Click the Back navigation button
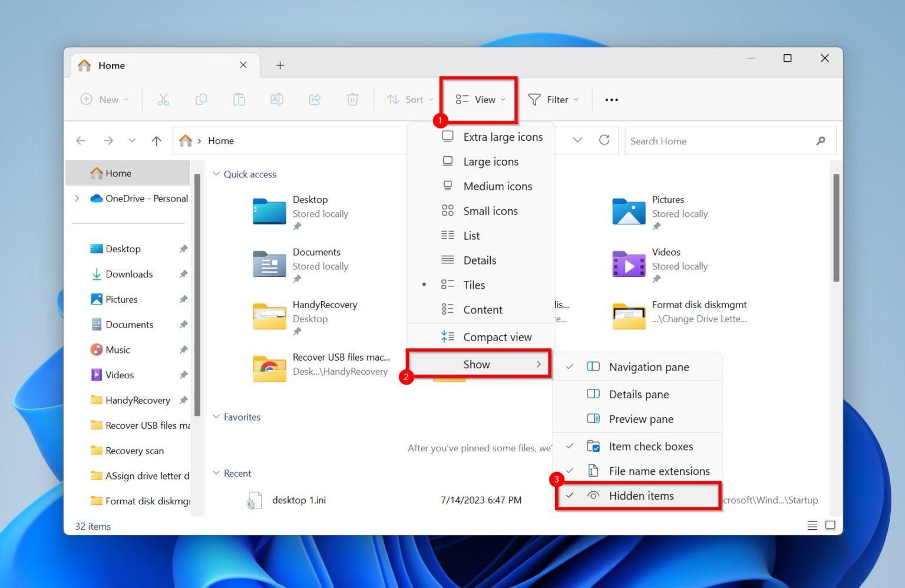The image size is (905, 588). [81, 140]
